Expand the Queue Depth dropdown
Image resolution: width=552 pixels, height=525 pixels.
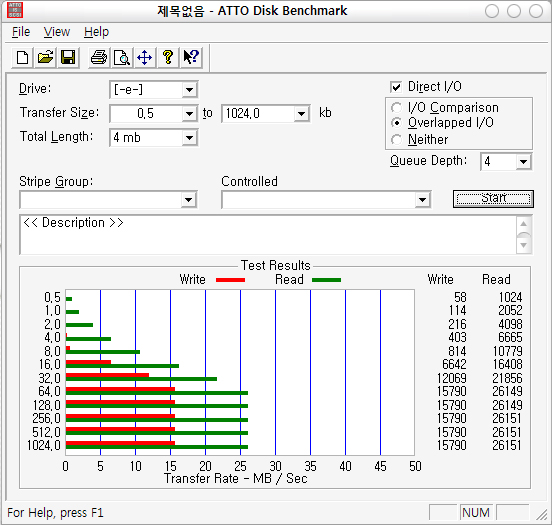[523, 162]
